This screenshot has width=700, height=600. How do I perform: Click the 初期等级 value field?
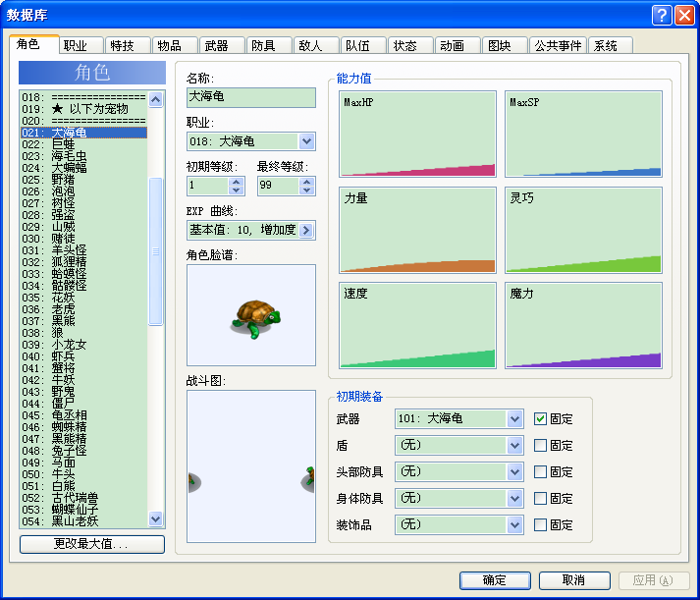pos(208,186)
